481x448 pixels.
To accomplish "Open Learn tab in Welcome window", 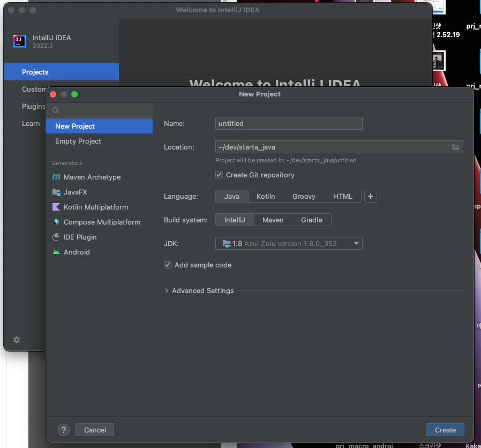I will pos(31,124).
